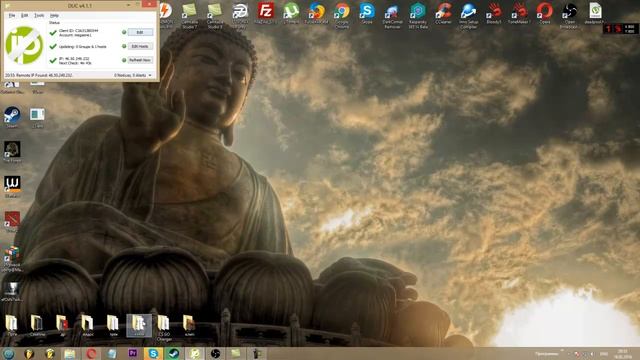
Task: Open the Help menu in DUC window
Action: (x=54, y=15)
